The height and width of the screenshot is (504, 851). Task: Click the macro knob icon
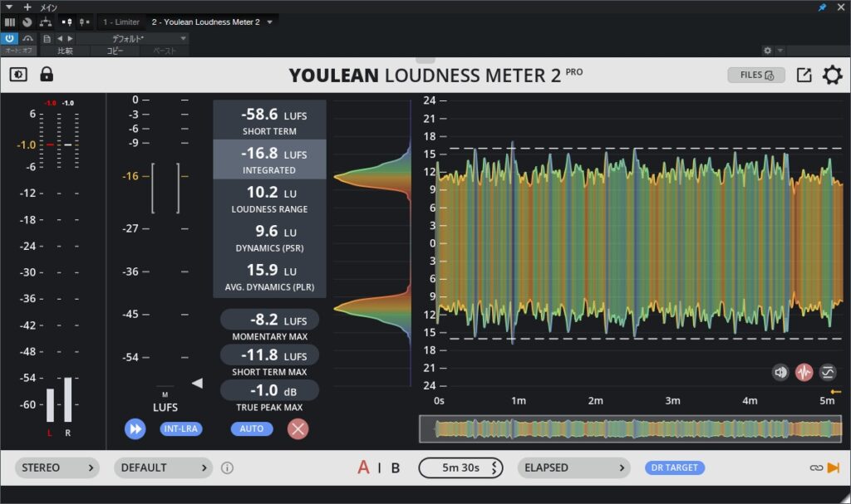(x=27, y=22)
